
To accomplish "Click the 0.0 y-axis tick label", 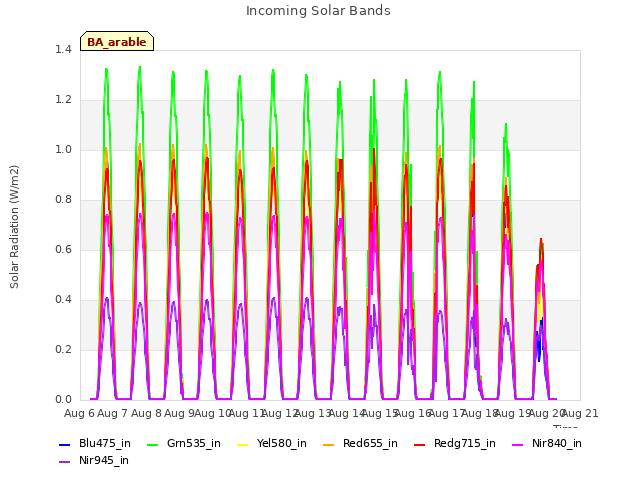I will pos(63,400).
